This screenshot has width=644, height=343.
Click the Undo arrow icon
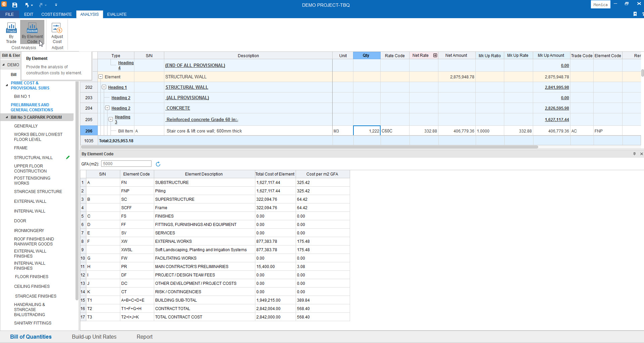(x=27, y=5)
